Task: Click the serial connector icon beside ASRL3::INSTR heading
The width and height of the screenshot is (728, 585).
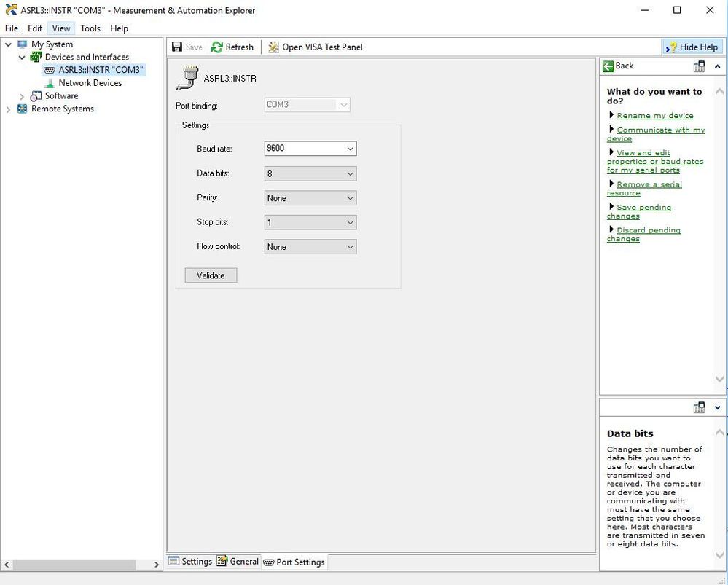Action: pyautogui.click(x=187, y=77)
